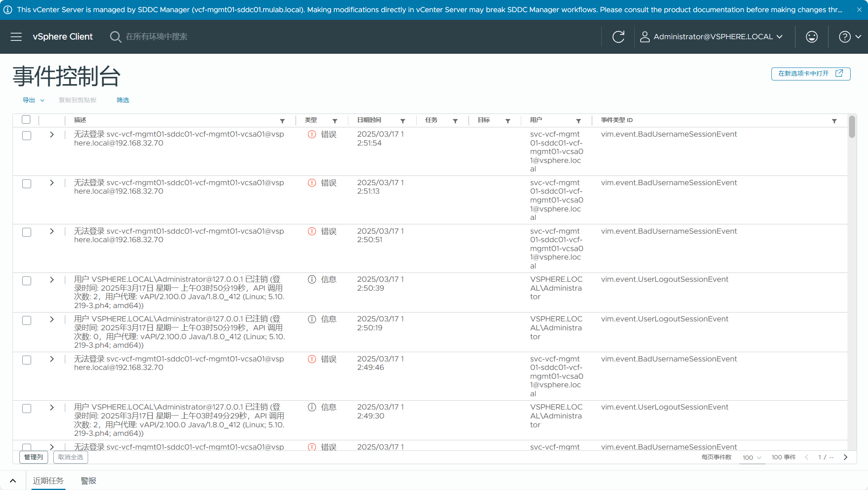This screenshot has height=490, width=868.
Task: Select the 近期任务 tab
Action: 48,480
